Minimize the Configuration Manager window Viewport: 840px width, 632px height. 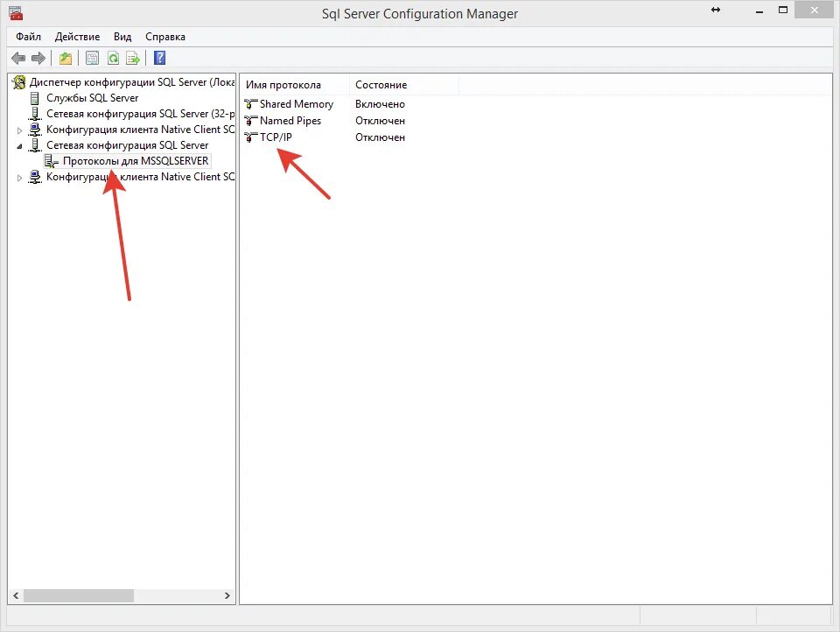[x=759, y=11]
